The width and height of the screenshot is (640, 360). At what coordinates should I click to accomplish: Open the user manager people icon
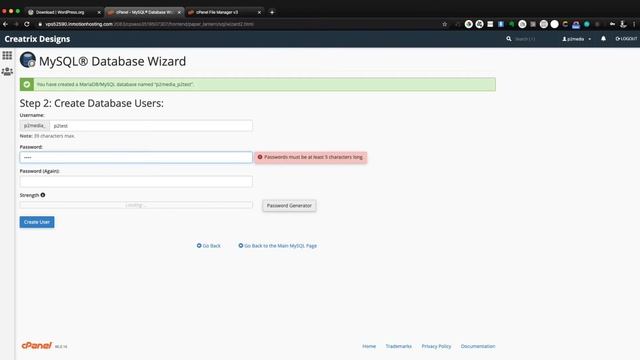click(7, 71)
